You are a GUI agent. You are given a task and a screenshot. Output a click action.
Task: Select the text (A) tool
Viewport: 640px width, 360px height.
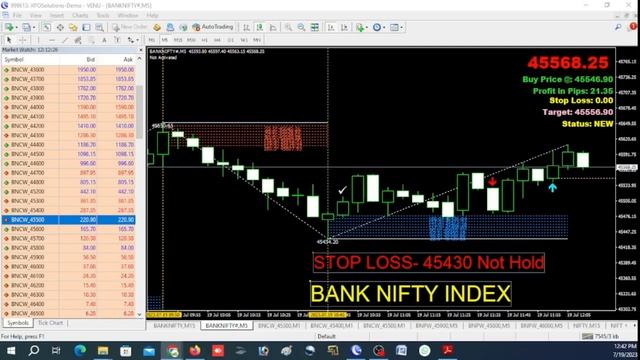coord(104,40)
